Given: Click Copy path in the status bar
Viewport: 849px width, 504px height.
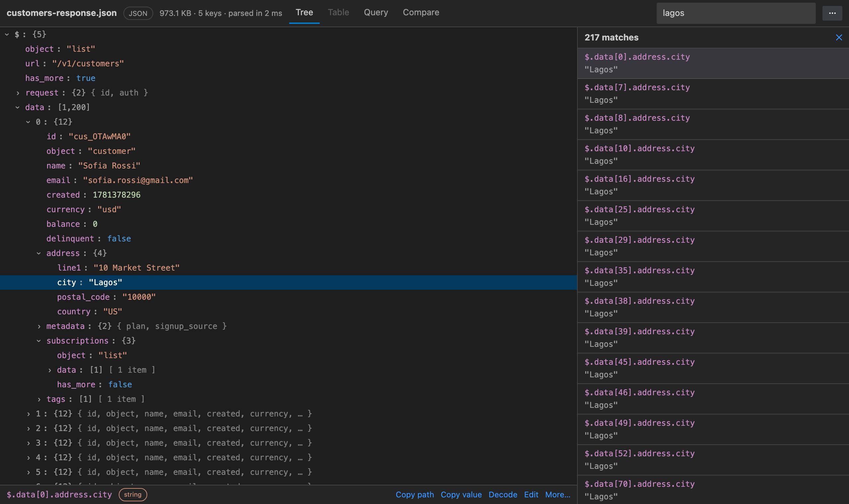Looking at the screenshot, I should [x=415, y=494].
